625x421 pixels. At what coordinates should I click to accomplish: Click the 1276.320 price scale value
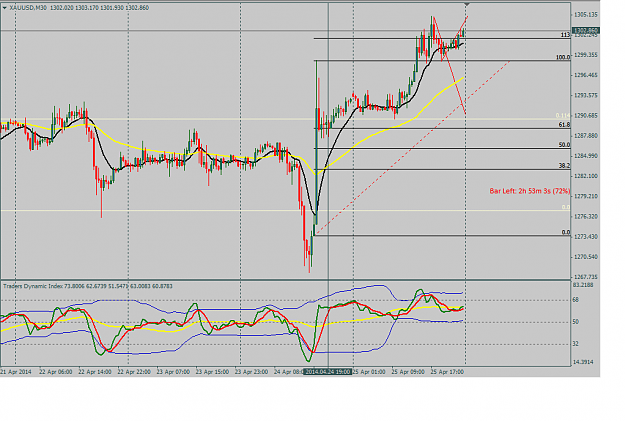(586, 216)
